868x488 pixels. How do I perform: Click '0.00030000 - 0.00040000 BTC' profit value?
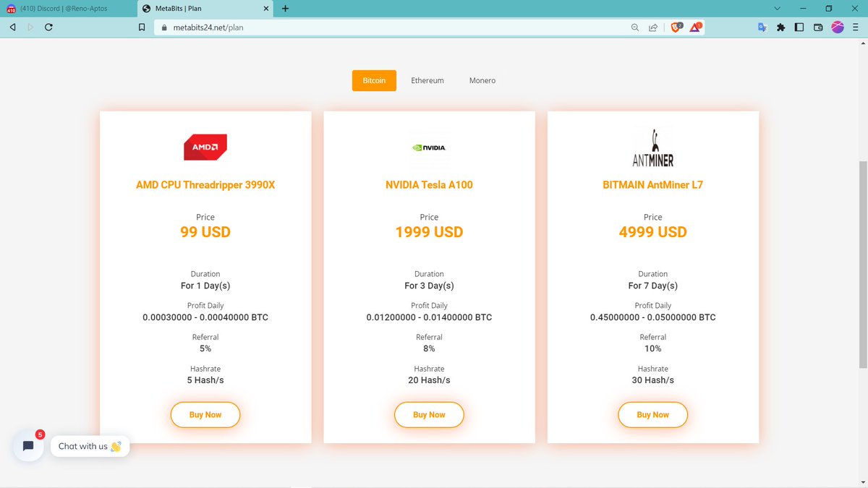pos(205,317)
